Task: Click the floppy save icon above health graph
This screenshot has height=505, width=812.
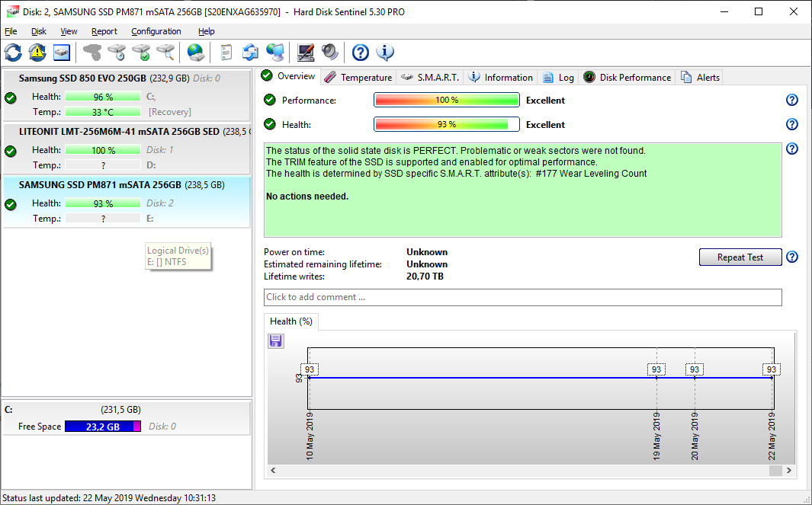Action: point(275,340)
